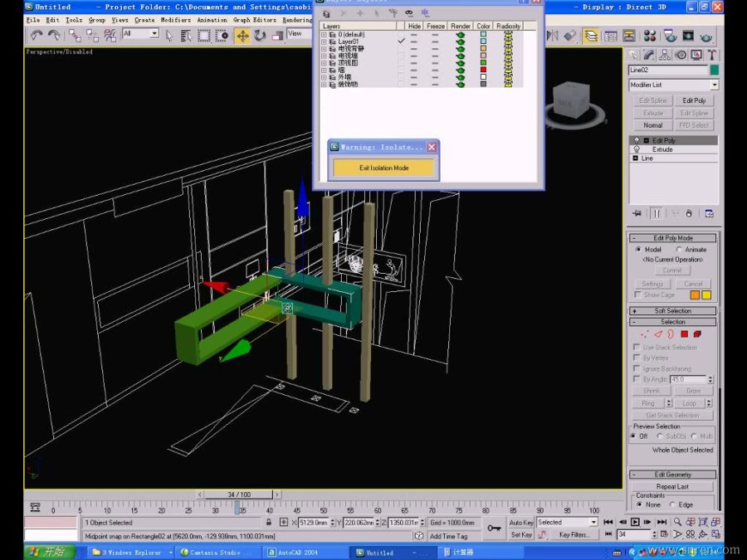The height and width of the screenshot is (560, 747).
Task: Toggle Show End Result icon
Action: (x=657, y=213)
